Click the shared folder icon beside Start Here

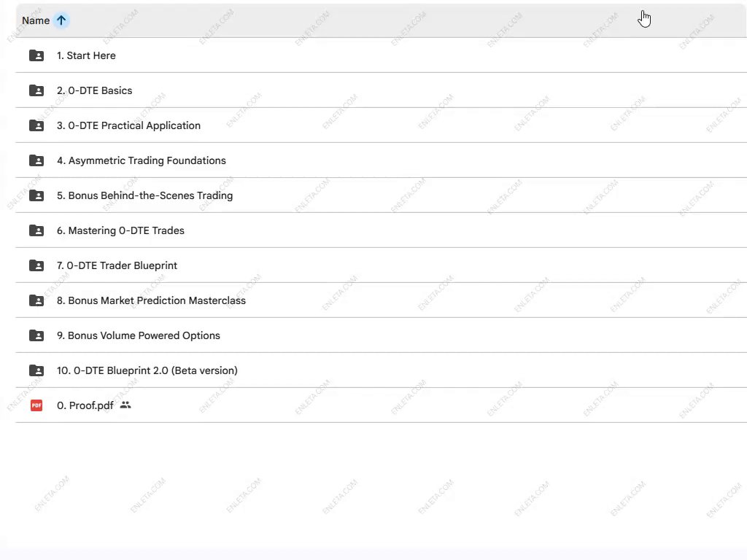pos(36,55)
